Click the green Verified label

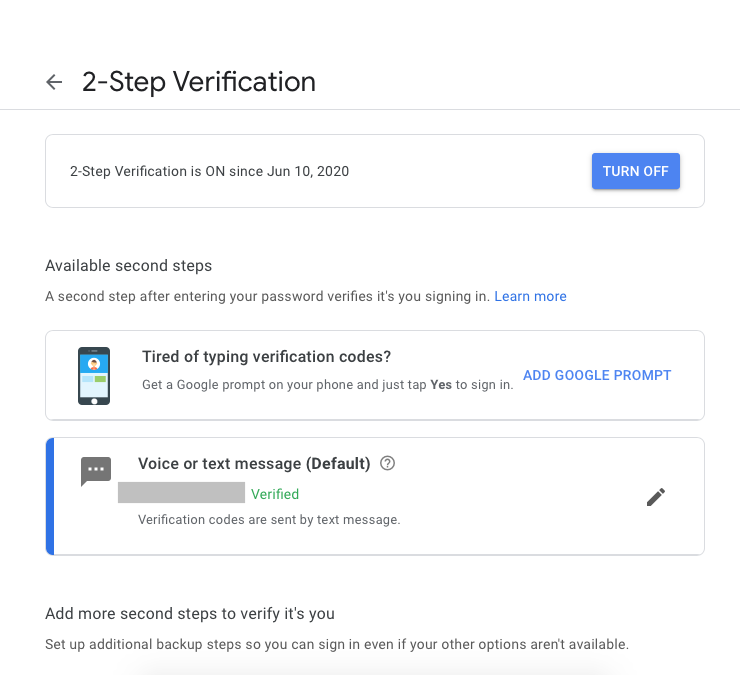click(275, 494)
